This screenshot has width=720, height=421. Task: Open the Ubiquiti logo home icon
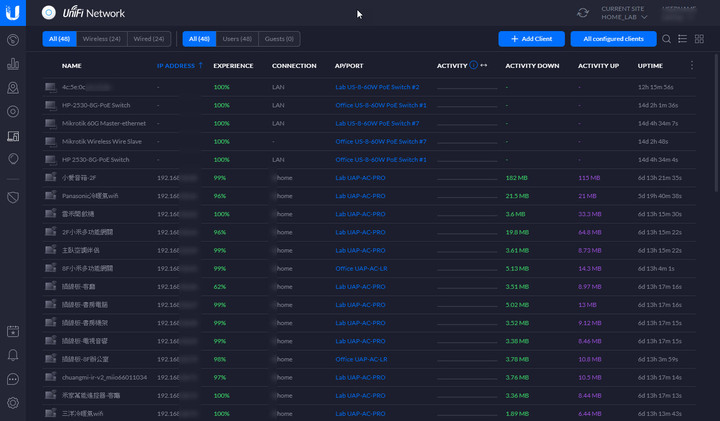13,12
